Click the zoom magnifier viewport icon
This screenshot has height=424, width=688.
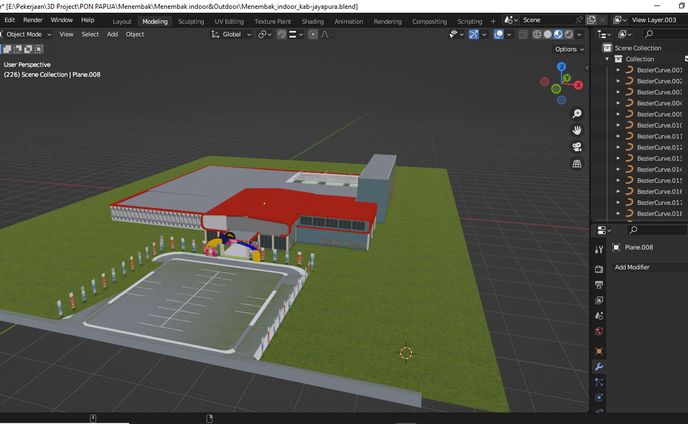pos(578,113)
